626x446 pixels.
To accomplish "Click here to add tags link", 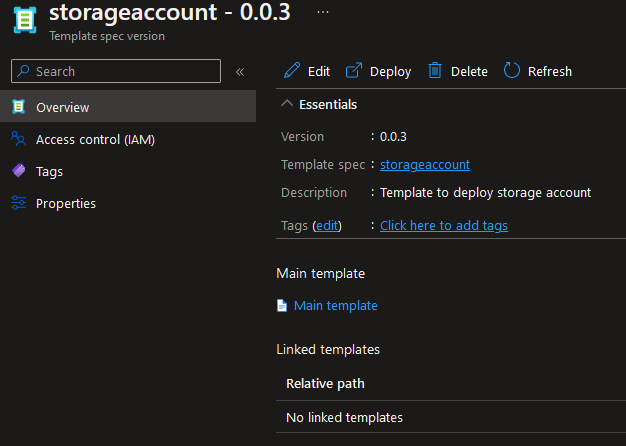I will click(x=444, y=226).
